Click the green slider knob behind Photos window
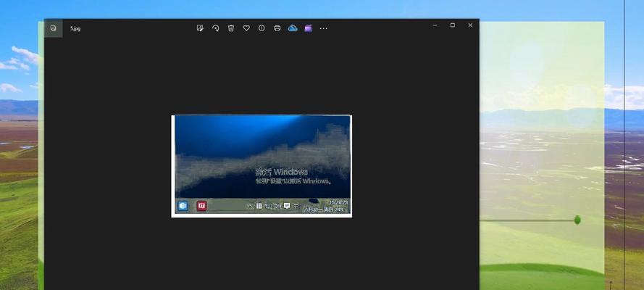This screenshot has width=644, height=290. click(x=577, y=220)
